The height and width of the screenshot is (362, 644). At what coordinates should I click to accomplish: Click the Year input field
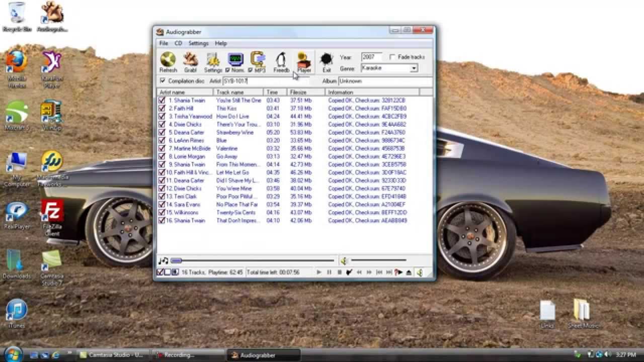click(x=371, y=57)
